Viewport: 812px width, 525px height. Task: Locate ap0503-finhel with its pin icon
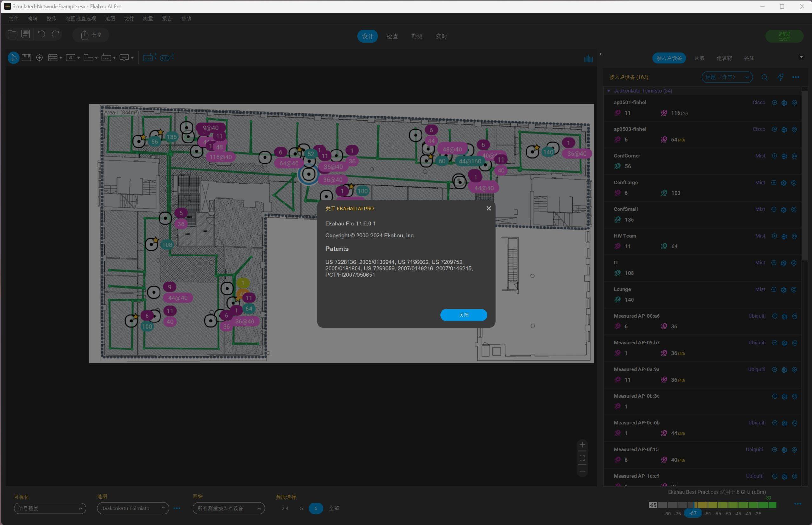coord(794,130)
